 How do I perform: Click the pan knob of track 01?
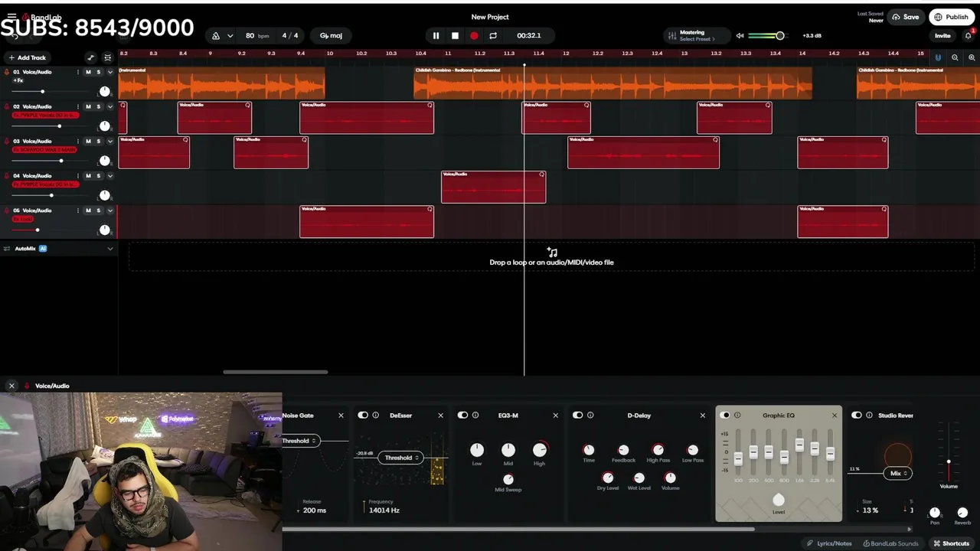coord(104,91)
